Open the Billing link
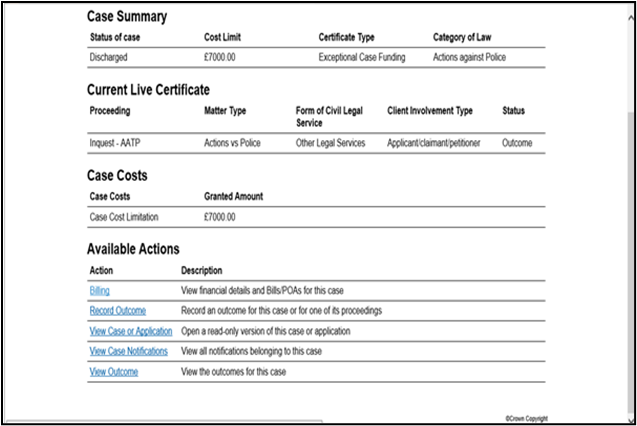 pyautogui.click(x=100, y=291)
